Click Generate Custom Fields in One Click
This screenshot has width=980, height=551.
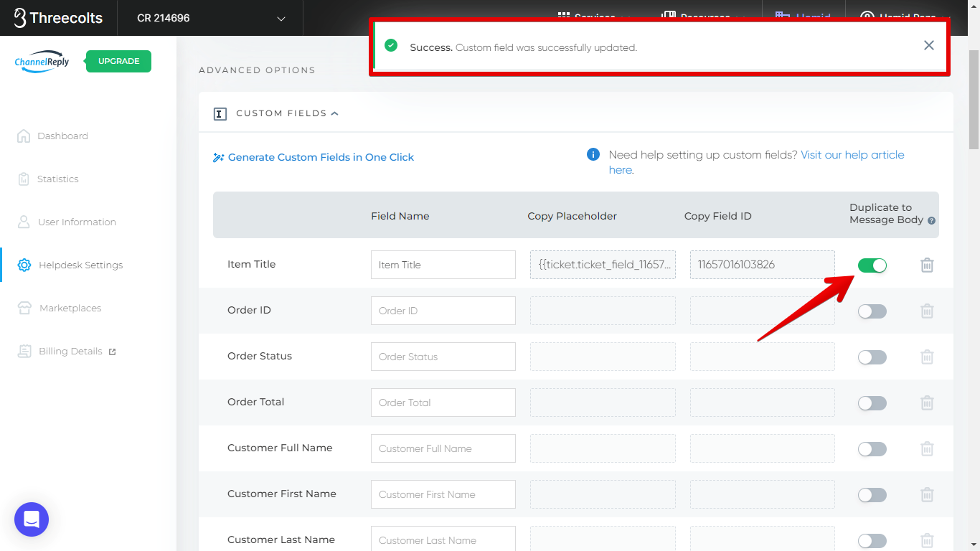tap(321, 157)
